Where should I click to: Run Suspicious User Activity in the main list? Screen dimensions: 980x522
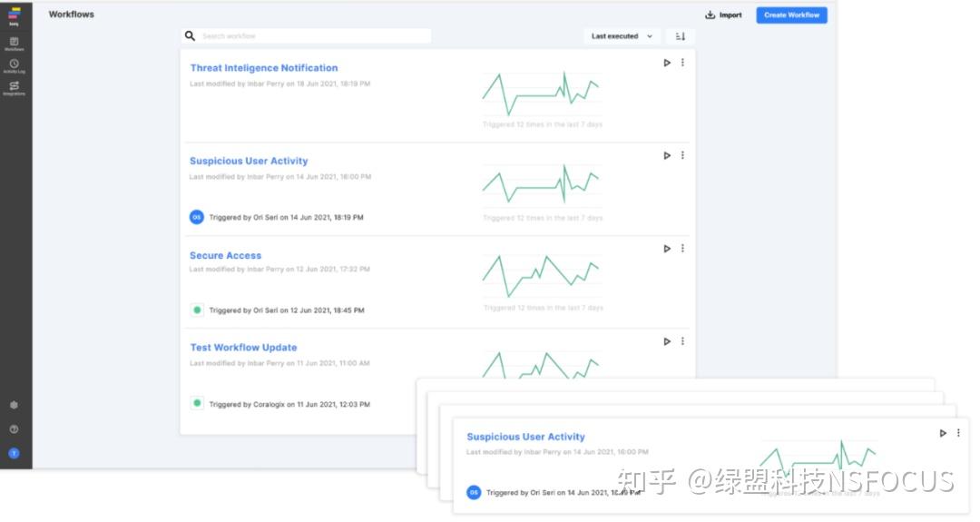[x=667, y=155]
